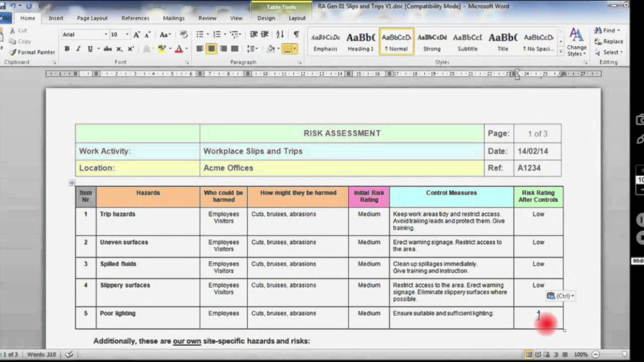The width and height of the screenshot is (644, 362).
Task: Open the Font dialog launcher
Action: tap(187, 62)
